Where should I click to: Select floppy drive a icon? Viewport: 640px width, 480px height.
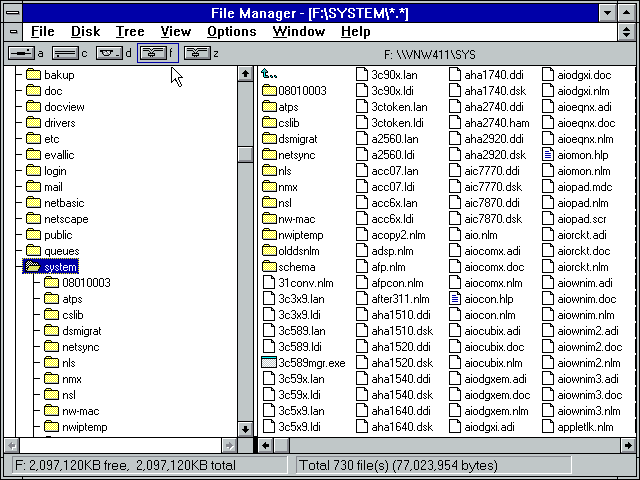tap(22, 53)
